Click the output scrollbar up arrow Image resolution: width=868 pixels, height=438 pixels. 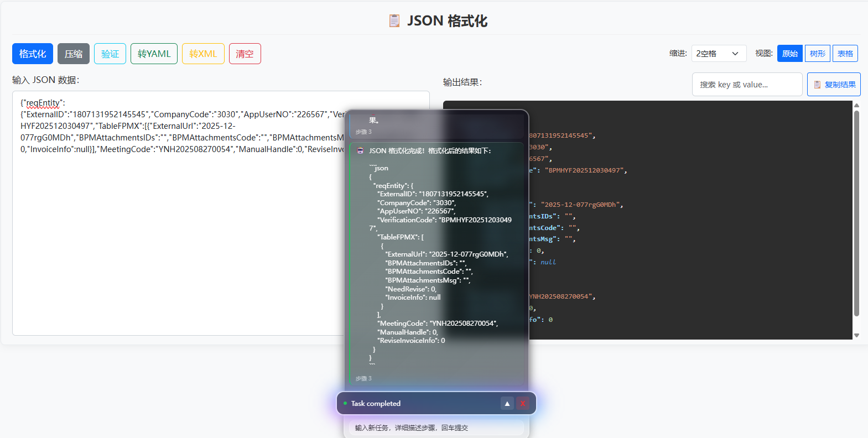857,105
